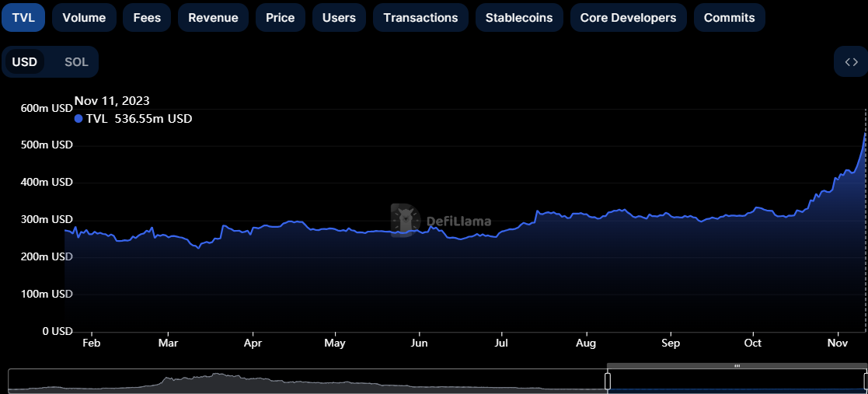Enable the Transactions metric
Screen dimensions: 868x394
coord(420,17)
